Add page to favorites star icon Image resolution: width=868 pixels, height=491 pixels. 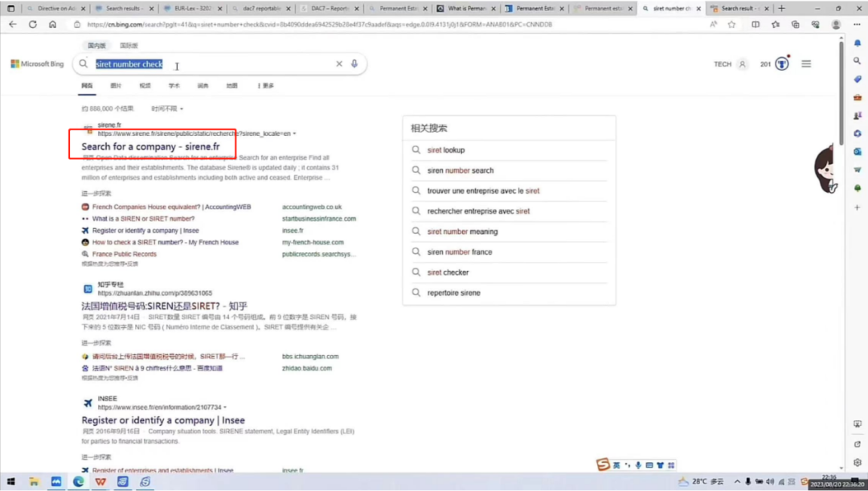(732, 24)
